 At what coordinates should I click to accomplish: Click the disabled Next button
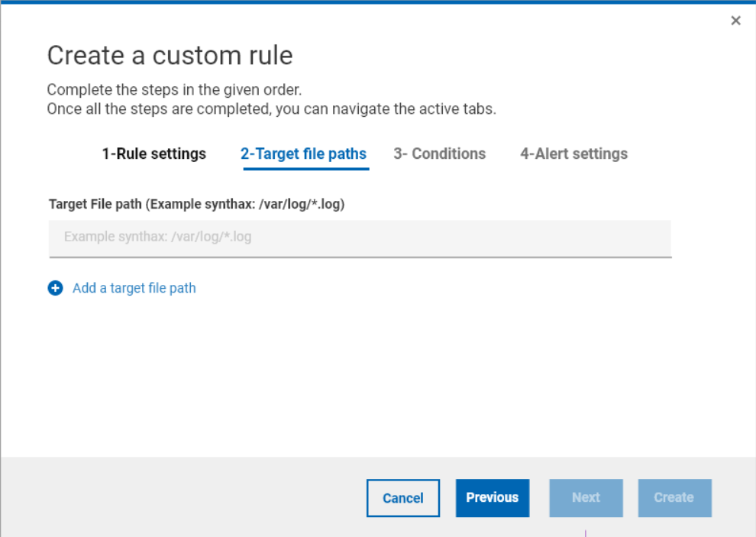pos(586,498)
